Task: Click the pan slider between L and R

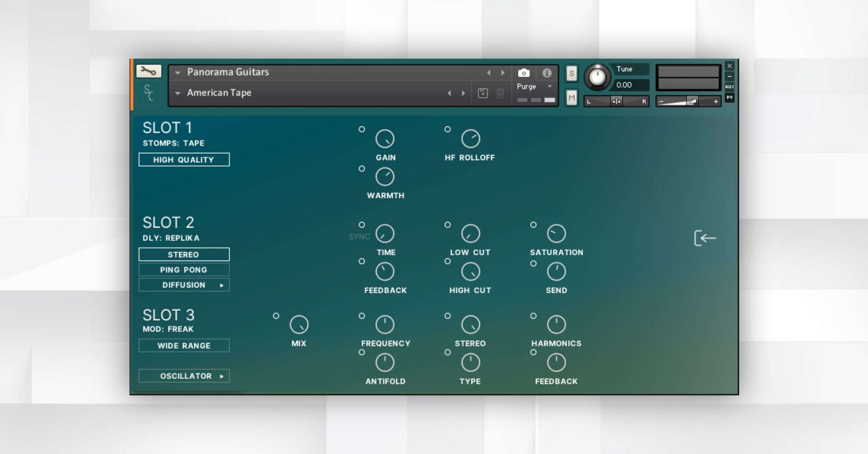Action: click(617, 101)
